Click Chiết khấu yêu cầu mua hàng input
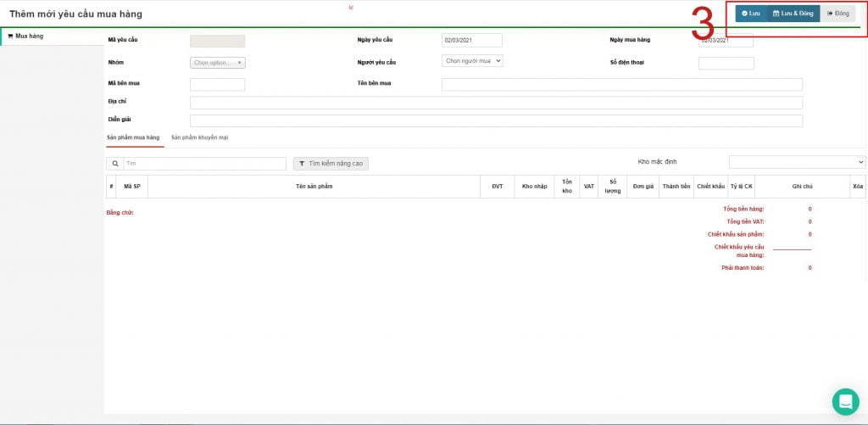This screenshot has height=425, width=868. (x=793, y=245)
